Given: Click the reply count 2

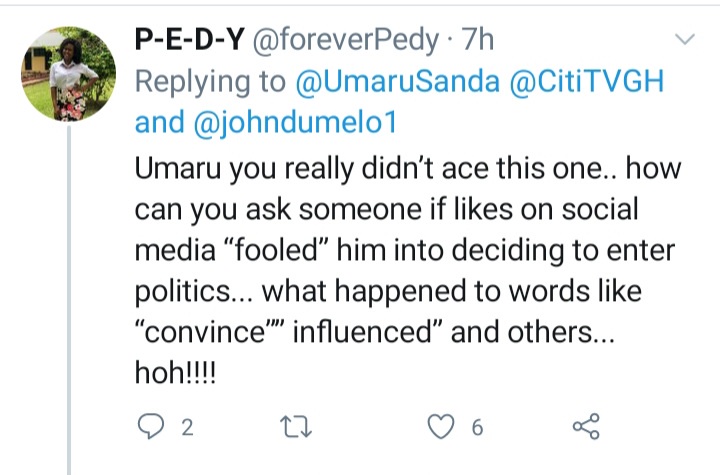Looking at the screenshot, I should pos(186,428).
